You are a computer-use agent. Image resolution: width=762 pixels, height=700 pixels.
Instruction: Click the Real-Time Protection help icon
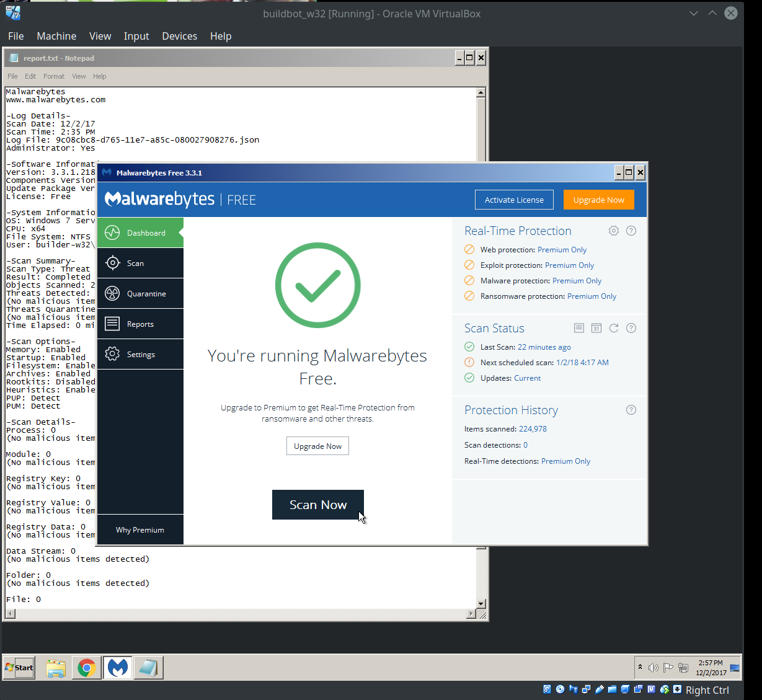tap(631, 230)
